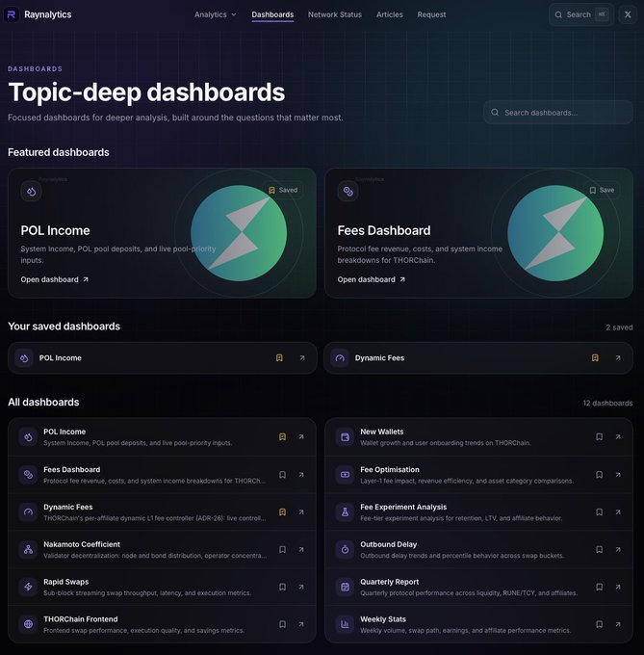Viewport: 644px width, 655px height.
Task: Click the Weekly Stats bar chart icon
Action: click(345, 624)
